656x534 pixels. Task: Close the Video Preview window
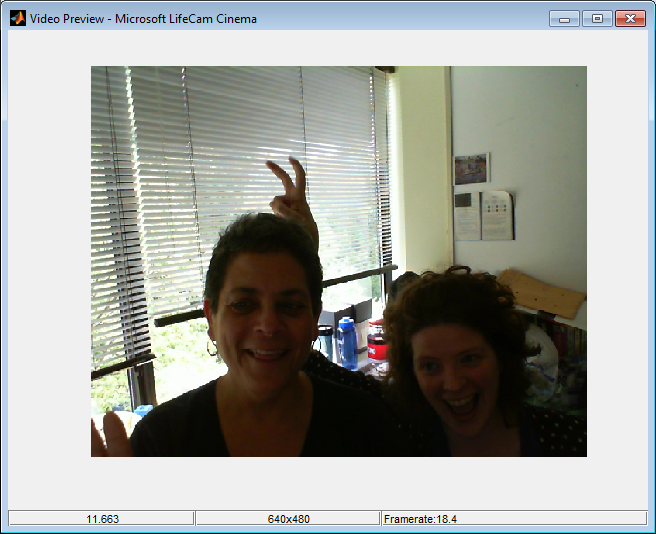pos(630,18)
